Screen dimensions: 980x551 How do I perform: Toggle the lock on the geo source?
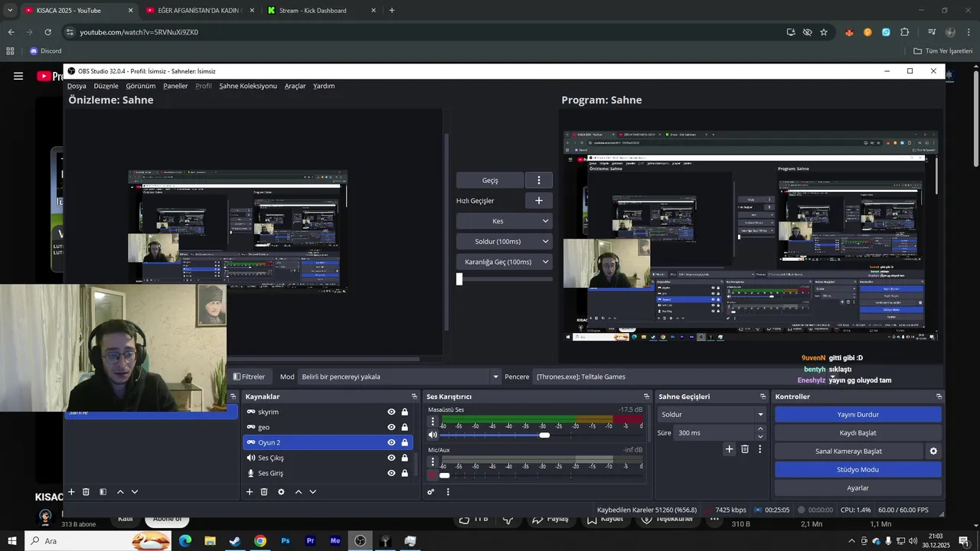click(x=404, y=427)
